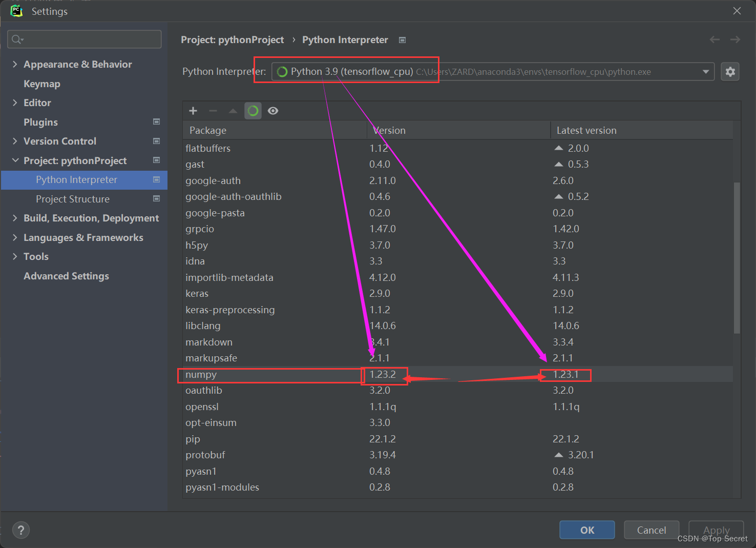
Task: Open the Plugins settings page
Action: pyautogui.click(x=40, y=122)
